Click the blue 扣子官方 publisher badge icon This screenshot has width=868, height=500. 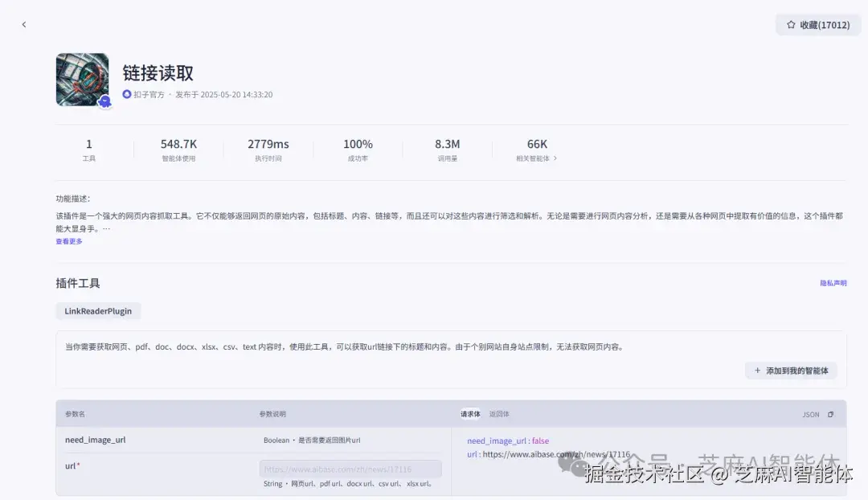(127, 94)
